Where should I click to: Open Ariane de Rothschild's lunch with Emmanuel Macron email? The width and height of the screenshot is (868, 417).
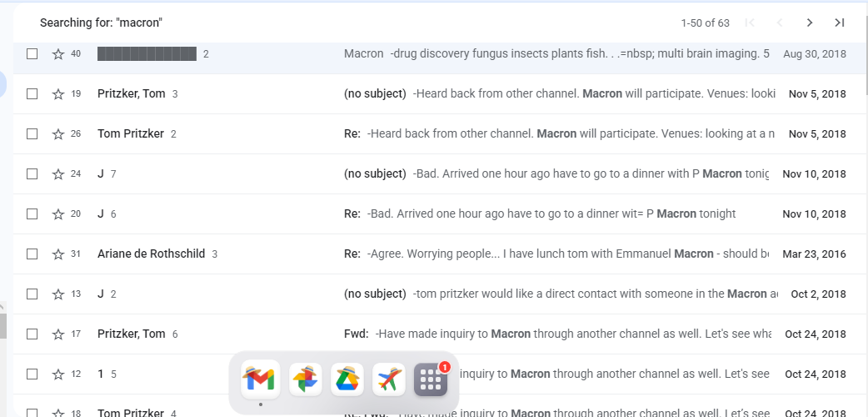(x=440, y=254)
